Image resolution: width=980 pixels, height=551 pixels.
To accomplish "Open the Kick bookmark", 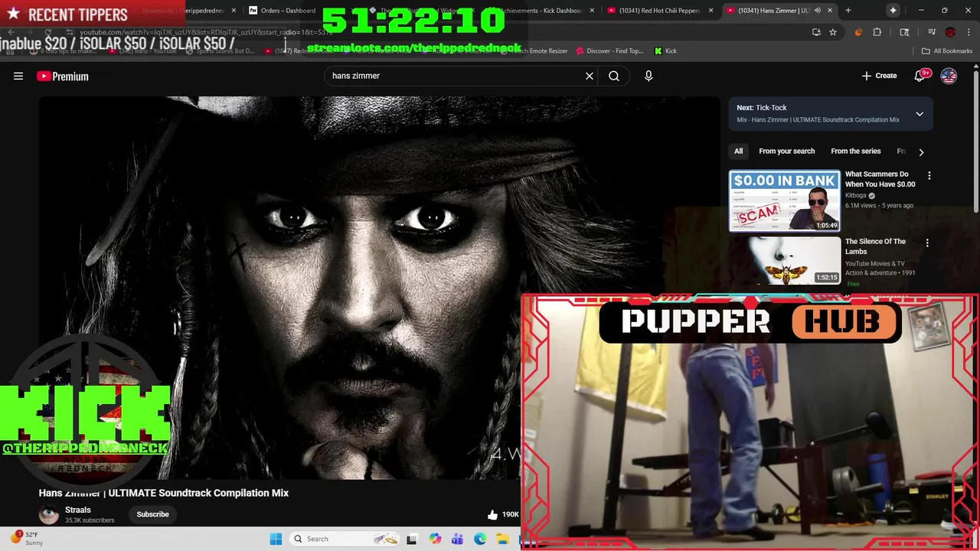I will pyautogui.click(x=665, y=51).
